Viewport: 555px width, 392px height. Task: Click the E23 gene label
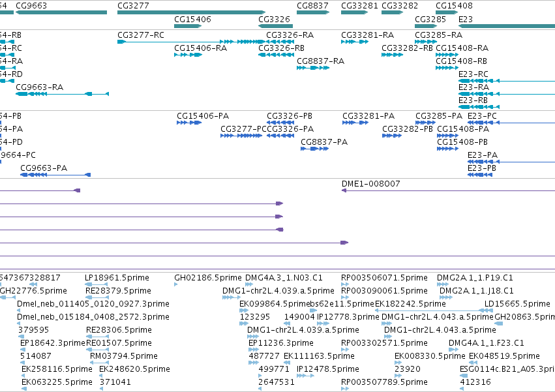click(x=466, y=19)
